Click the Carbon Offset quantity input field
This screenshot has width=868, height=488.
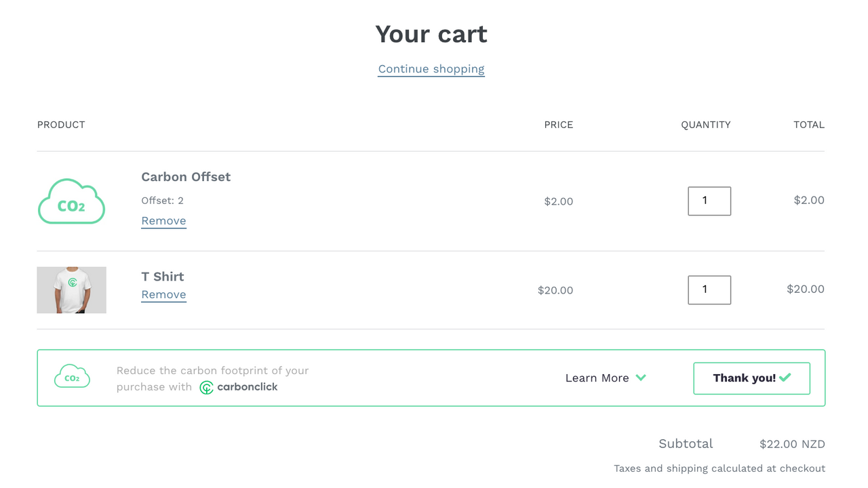point(709,201)
